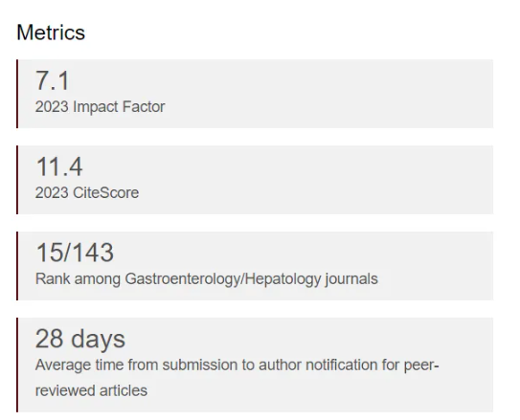Select the 28 days value
The height and width of the screenshot is (420, 520).
click(x=80, y=339)
